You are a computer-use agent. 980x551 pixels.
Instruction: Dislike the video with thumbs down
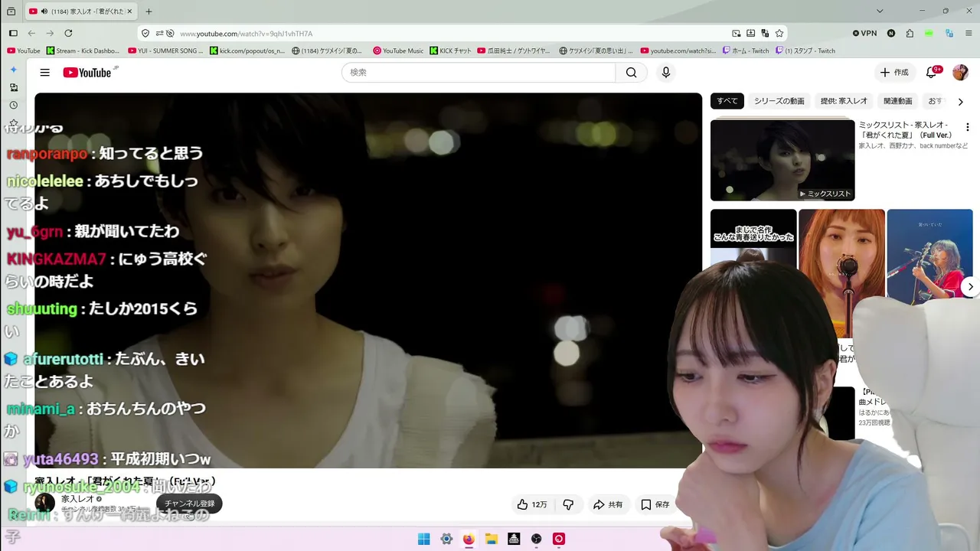[x=568, y=504]
